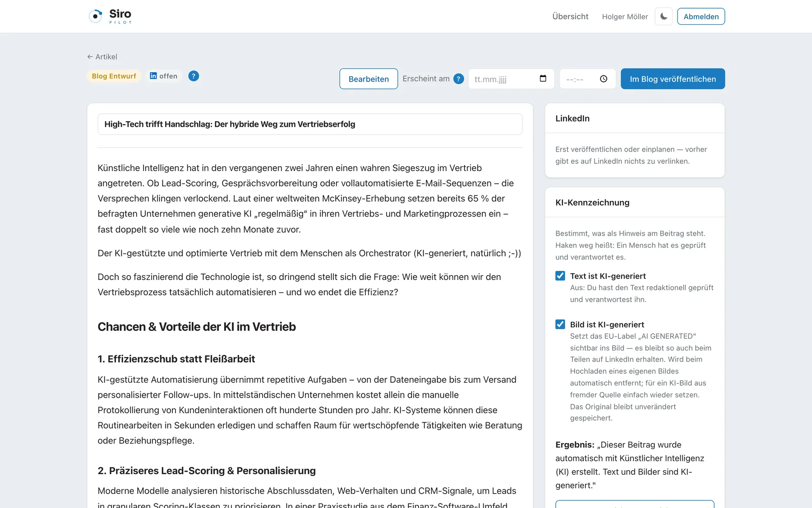Viewport: 812px width, 508px height.
Task: Go back via the Artikel link
Action: (x=102, y=56)
